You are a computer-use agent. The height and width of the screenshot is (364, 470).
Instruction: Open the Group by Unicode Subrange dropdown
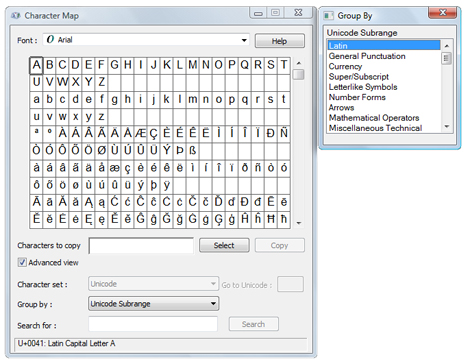click(x=153, y=304)
